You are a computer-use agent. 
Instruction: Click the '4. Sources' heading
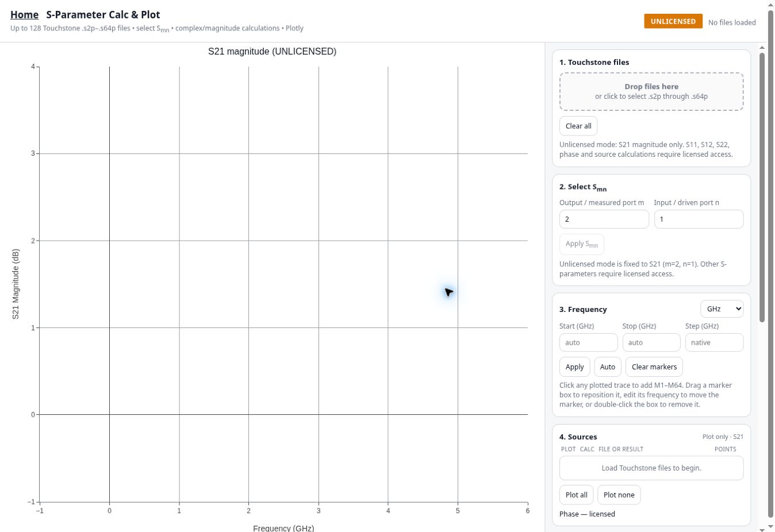578,437
